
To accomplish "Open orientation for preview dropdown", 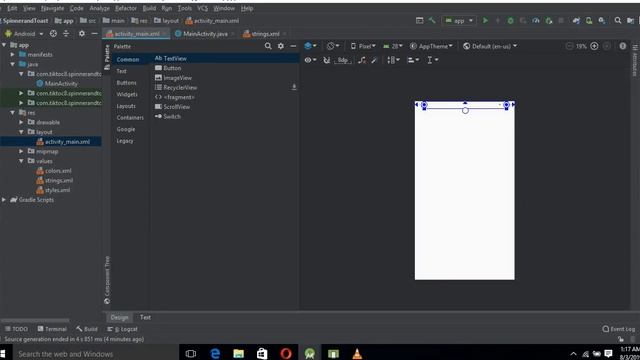I will (333, 46).
